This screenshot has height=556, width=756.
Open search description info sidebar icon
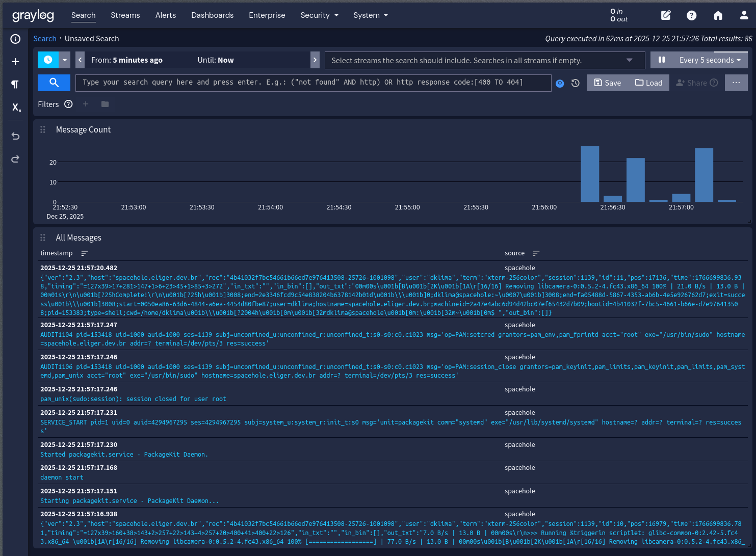[15, 39]
